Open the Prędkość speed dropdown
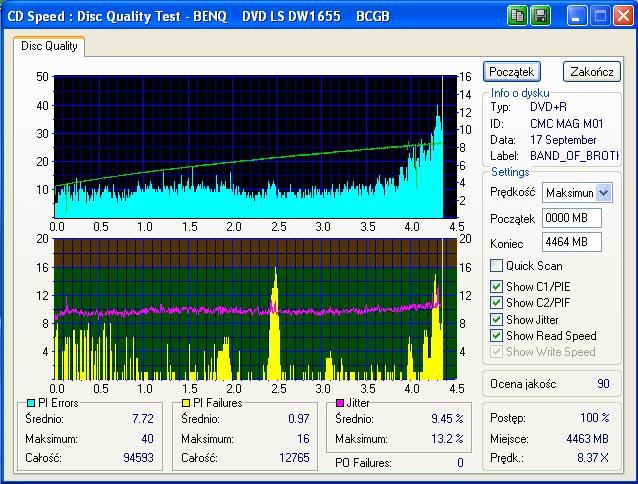Screen dimensions: 638x484 pyautogui.click(x=603, y=192)
